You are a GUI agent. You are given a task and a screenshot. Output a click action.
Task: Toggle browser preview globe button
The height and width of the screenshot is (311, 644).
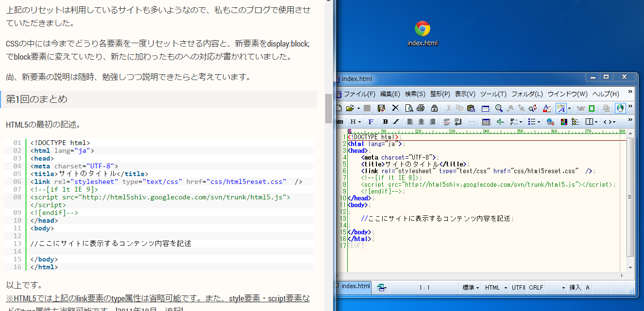(x=620, y=108)
